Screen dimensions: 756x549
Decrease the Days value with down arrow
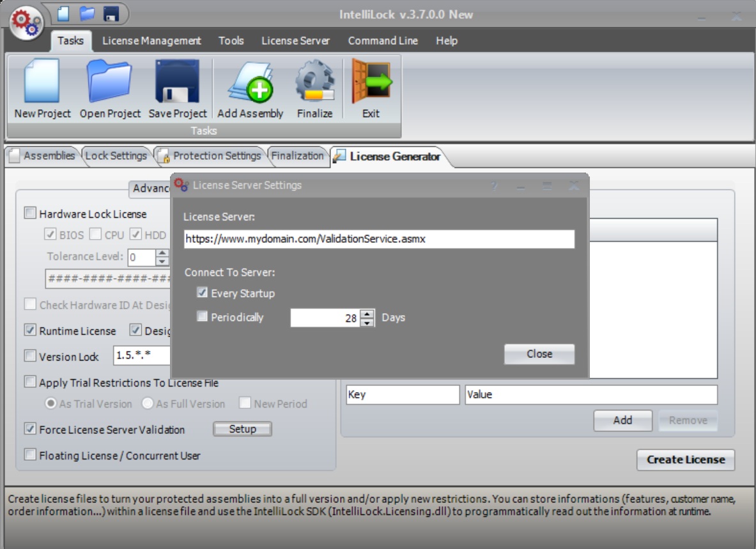coord(367,323)
